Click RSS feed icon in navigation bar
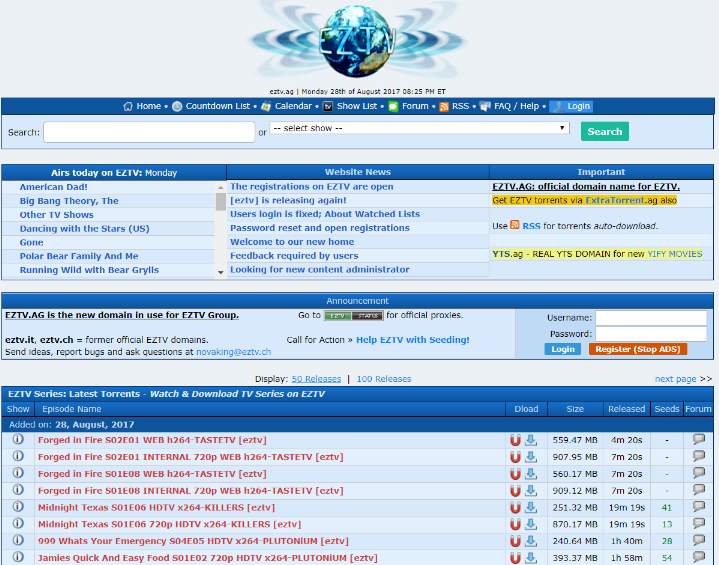Image resolution: width=719 pixels, height=565 pixels. click(x=443, y=106)
